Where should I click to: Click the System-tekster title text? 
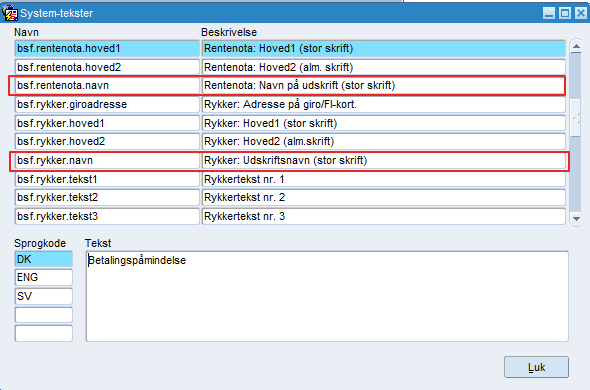[x=56, y=13]
